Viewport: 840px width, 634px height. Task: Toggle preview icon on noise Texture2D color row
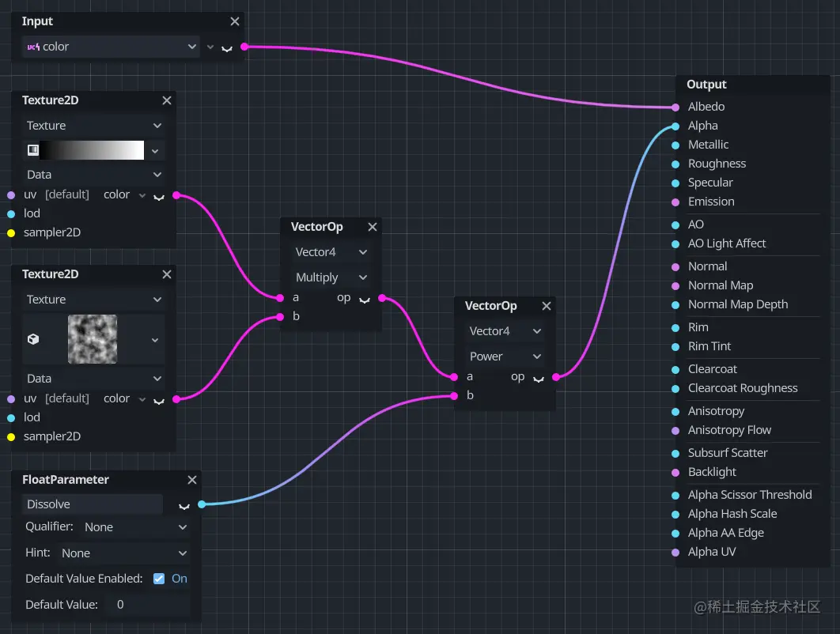158,401
